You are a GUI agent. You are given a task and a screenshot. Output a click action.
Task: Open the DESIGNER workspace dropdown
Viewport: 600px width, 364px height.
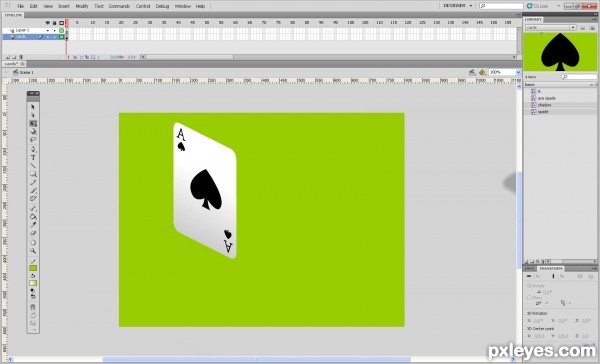coord(458,6)
